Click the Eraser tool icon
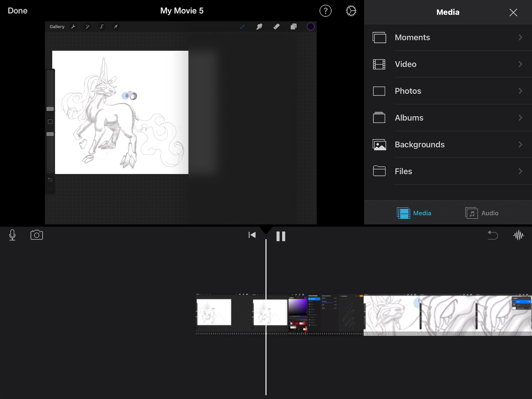The height and width of the screenshot is (399, 532). [x=277, y=27]
